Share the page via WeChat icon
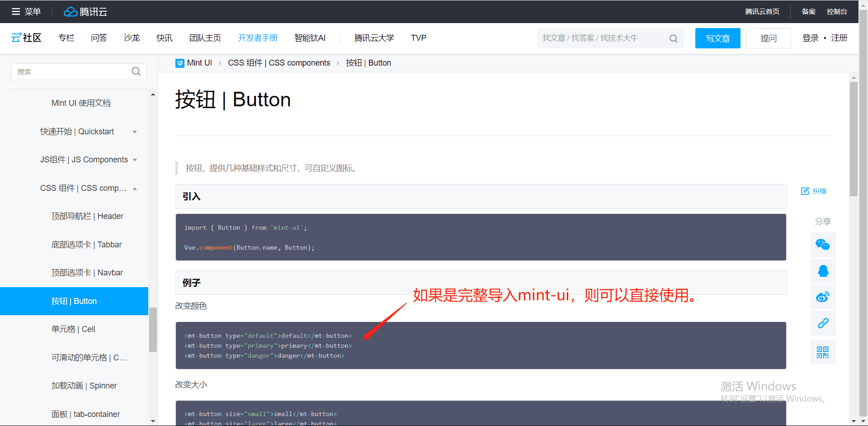Image resolution: width=868 pixels, height=426 pixels. coord(823,245)
